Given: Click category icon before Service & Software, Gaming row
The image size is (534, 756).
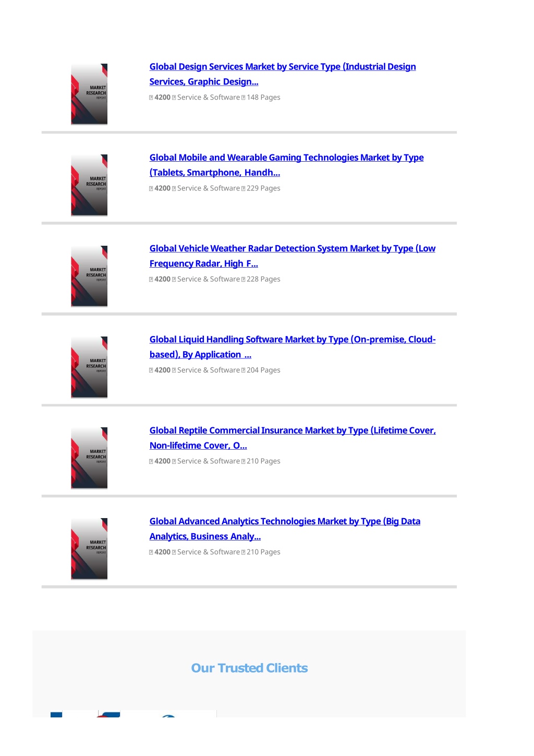Looking at the screenshot, I should pos(174,188).
